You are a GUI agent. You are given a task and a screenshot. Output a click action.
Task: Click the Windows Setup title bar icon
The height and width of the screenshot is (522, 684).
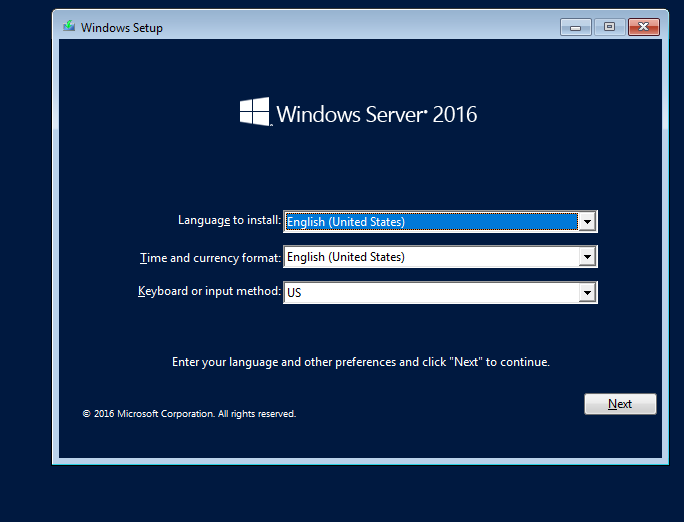tap(69, 27)
